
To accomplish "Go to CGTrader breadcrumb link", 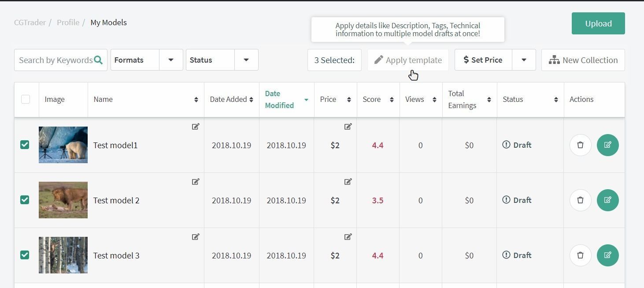I will [30, 22].
